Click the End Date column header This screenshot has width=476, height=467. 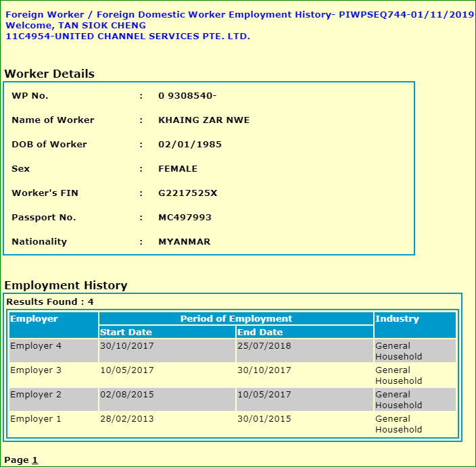(x=260, y=332)
